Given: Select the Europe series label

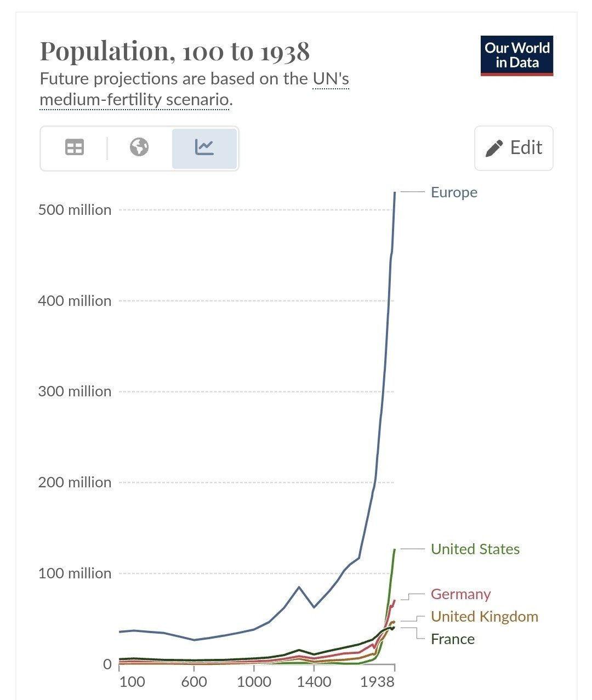Looking at the screenshot, I should pyautogui.click(x=454, y=192).
